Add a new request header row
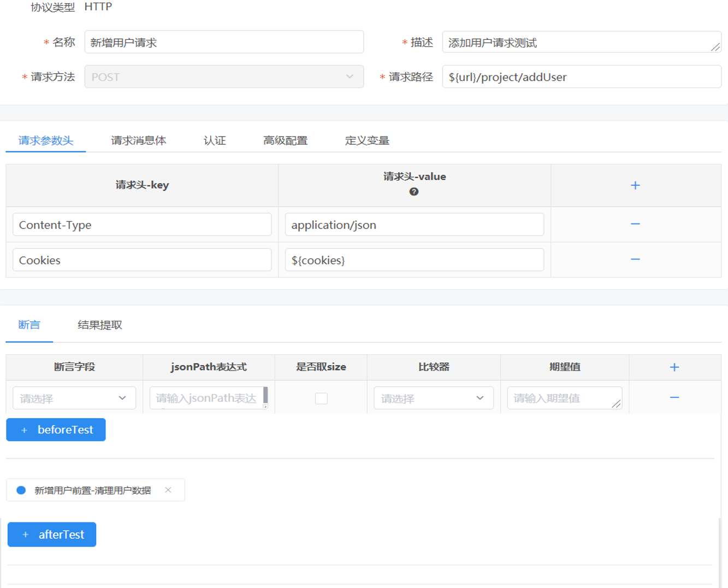The image size is (728, 588). pos(635,185)
